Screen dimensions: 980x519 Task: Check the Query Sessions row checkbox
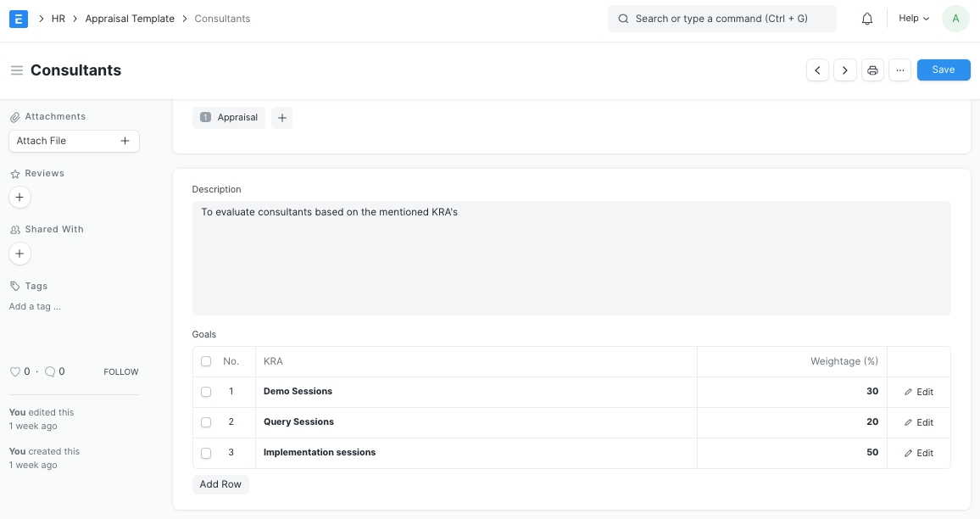[206, 422]
